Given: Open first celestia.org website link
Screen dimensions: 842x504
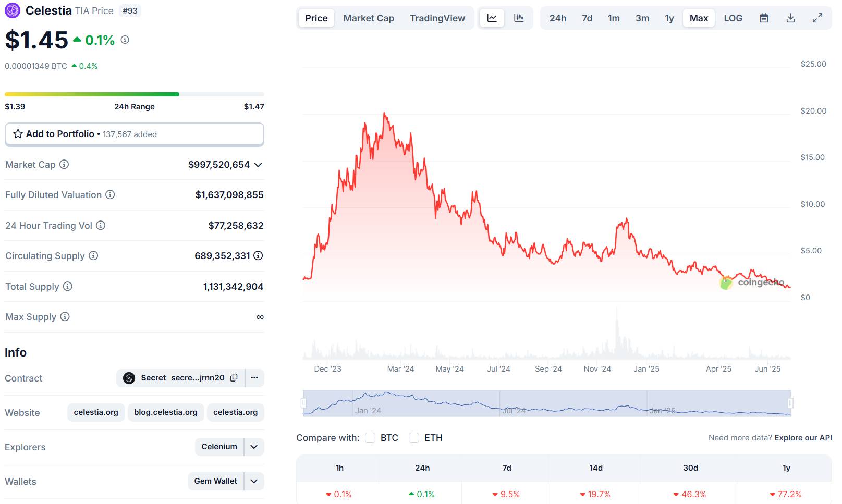Looking at the screenshot, I should [x=96, y=412].
